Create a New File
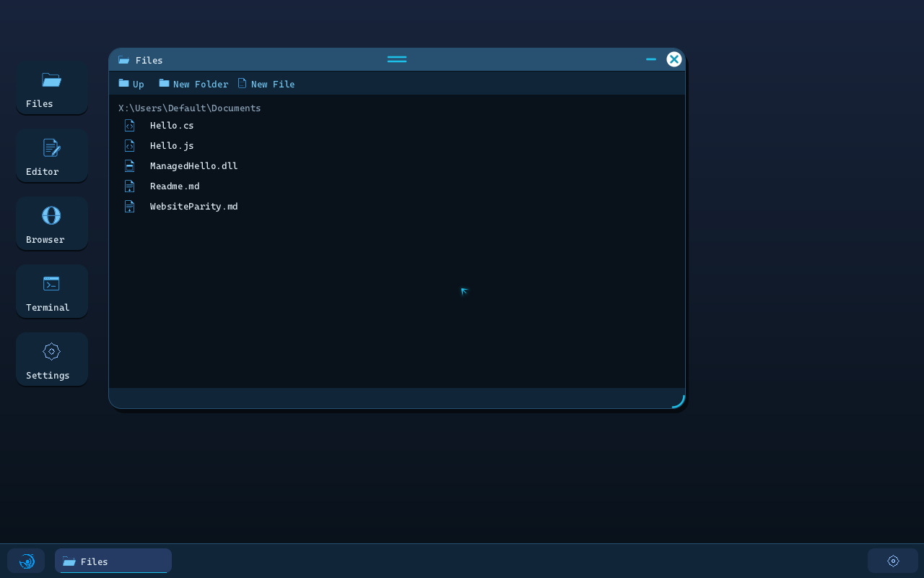Screen dimensions: 924x578 click(x=266, y=84)
